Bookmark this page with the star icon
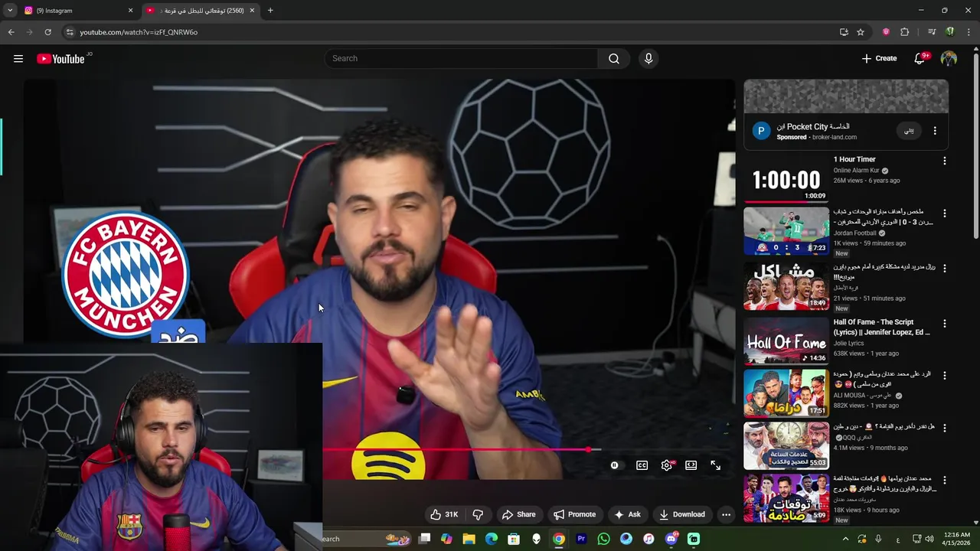The image size is (980, 551). [861, 32]
